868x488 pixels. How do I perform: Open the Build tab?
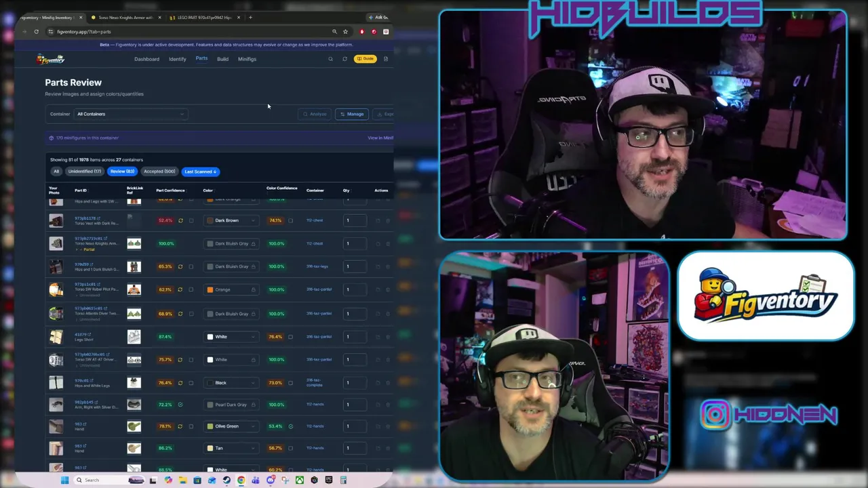(222, 59)
